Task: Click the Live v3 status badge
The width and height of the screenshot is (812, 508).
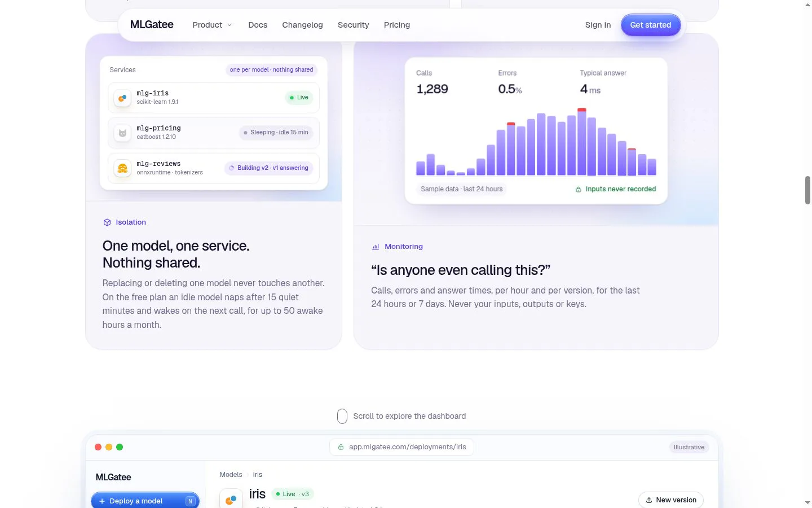Action: [x=293, y=494]
